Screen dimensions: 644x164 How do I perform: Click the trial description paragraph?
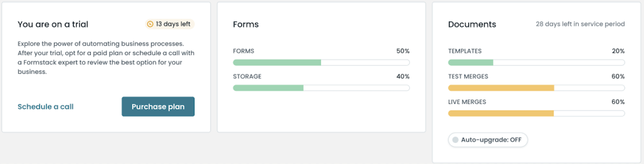(106, 58)
